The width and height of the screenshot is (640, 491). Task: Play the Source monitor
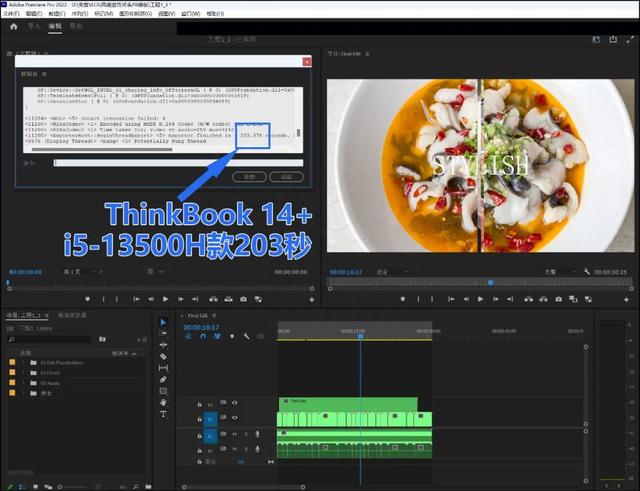coord(165,299)
